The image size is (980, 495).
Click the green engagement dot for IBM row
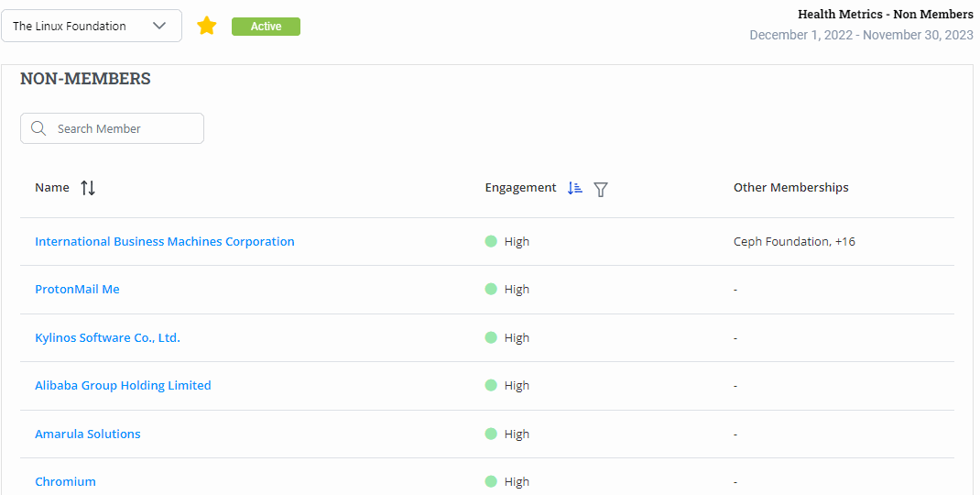coord(491,241)
